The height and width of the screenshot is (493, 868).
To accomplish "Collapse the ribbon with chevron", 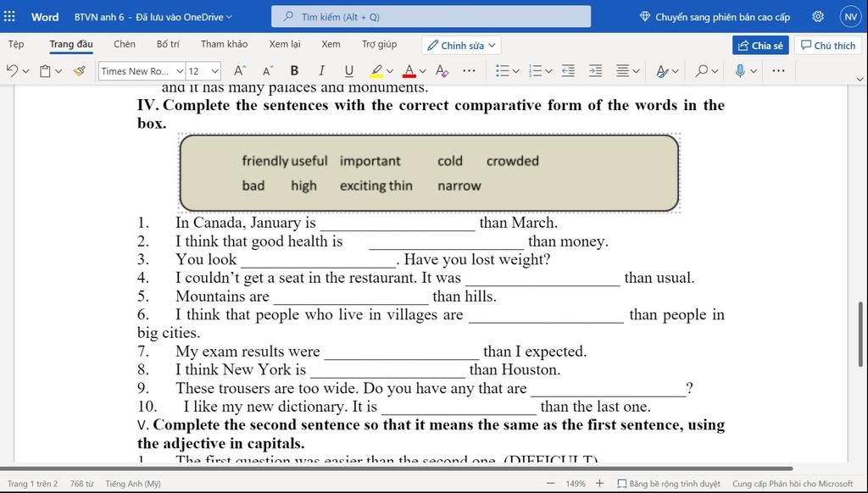I will [x=860, y=79].
